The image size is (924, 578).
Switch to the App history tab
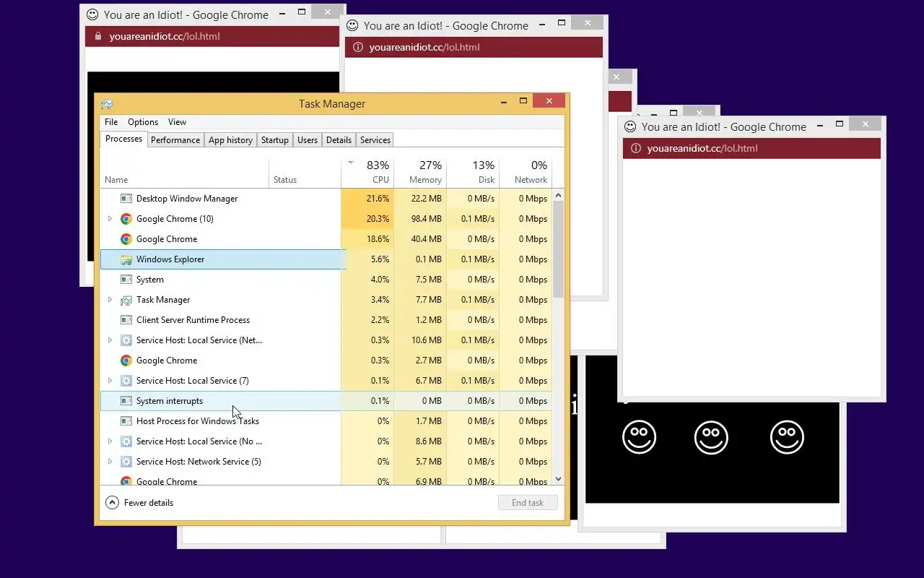[230, 140]
